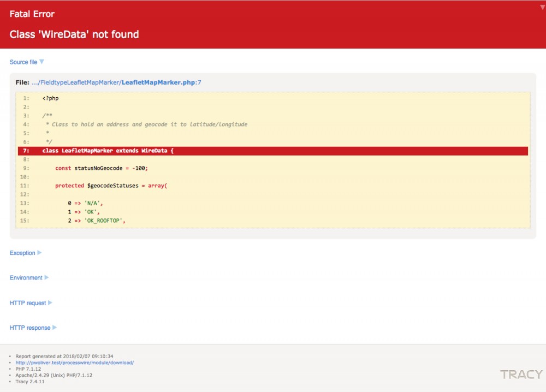Screen dimensions: 546x392
Task: Click the Fatal Error heading
Action: [x=32, y=14]
